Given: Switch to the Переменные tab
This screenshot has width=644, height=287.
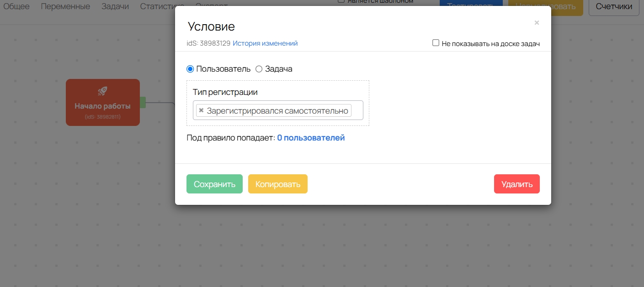Looking at the screenshot, I should [x=65, y=6].
